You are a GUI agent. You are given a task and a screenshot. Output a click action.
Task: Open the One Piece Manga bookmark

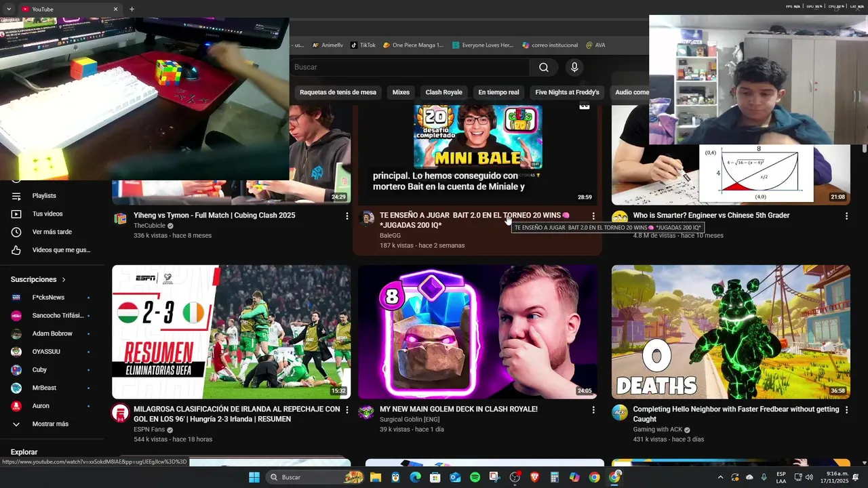pos(413,45)
